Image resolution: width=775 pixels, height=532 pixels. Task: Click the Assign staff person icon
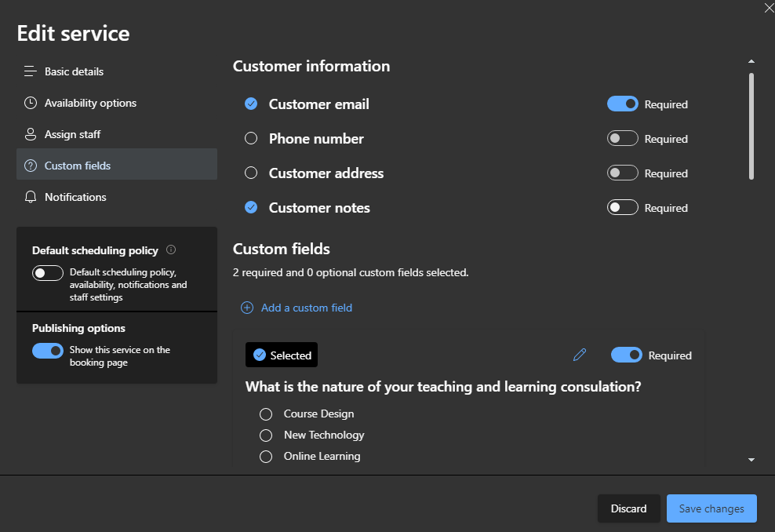click(31, 134)
